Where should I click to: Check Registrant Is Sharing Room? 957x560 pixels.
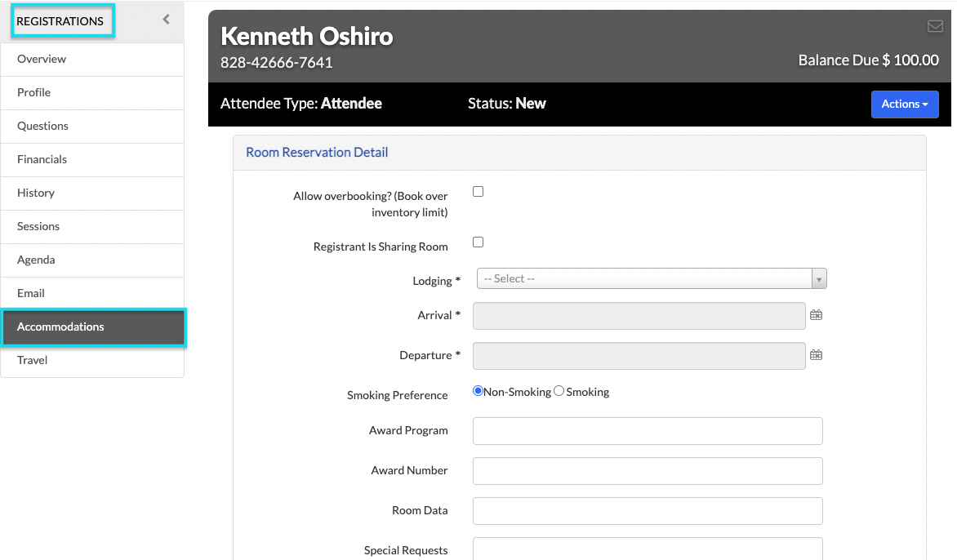pyautogui.click(x=478, y=242)
